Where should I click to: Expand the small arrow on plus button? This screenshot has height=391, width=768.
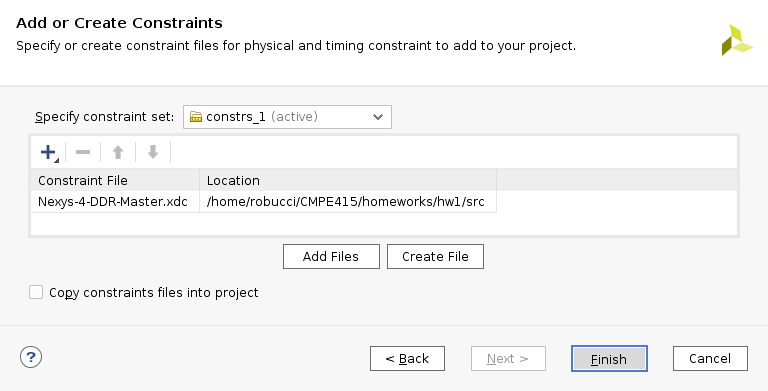[56, 160]
